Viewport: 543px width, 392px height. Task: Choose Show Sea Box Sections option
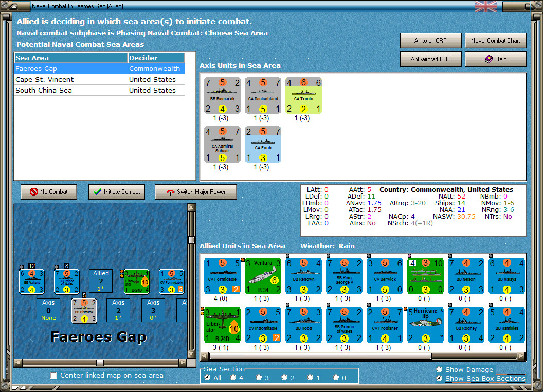440,379
